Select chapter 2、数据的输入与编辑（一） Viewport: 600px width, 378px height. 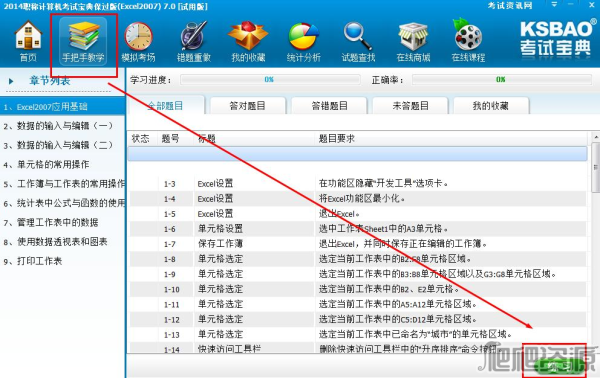[x=62, y=126]
